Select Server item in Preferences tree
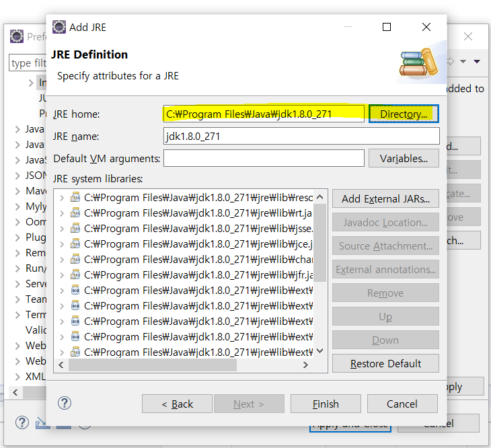 click(36, 283)
